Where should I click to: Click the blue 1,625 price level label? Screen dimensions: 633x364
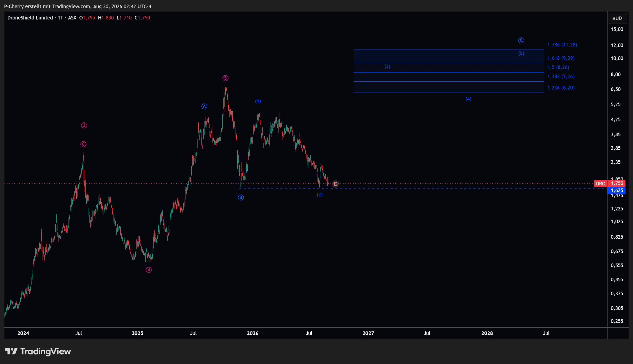[x=617, y=190]
